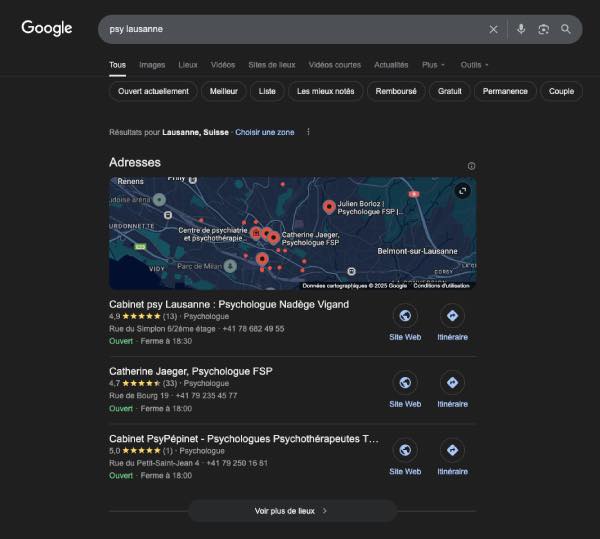This screenshot has width=600, height=539.
Task: Click the 'Choisir une zone' link
Action: point(264,132)
